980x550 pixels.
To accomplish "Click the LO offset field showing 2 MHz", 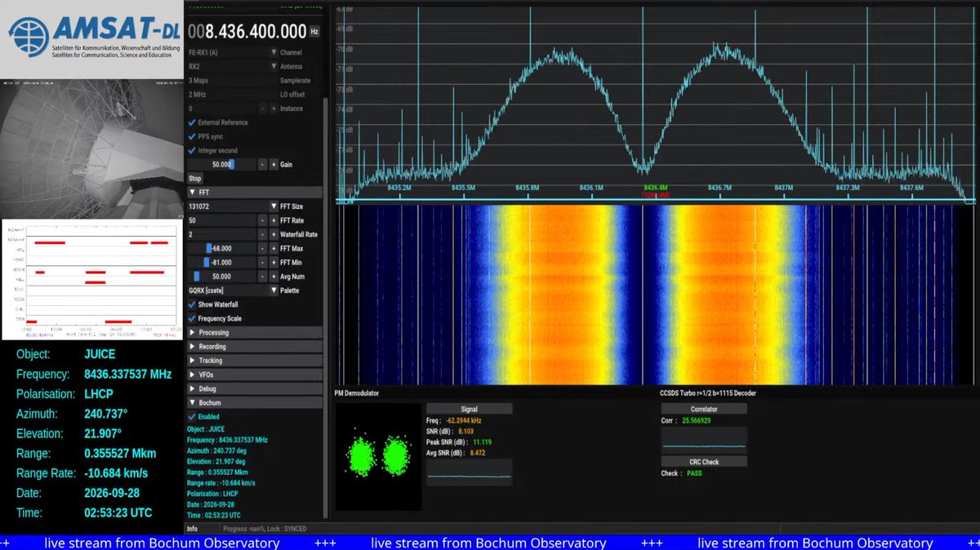I will coord(233,95).
